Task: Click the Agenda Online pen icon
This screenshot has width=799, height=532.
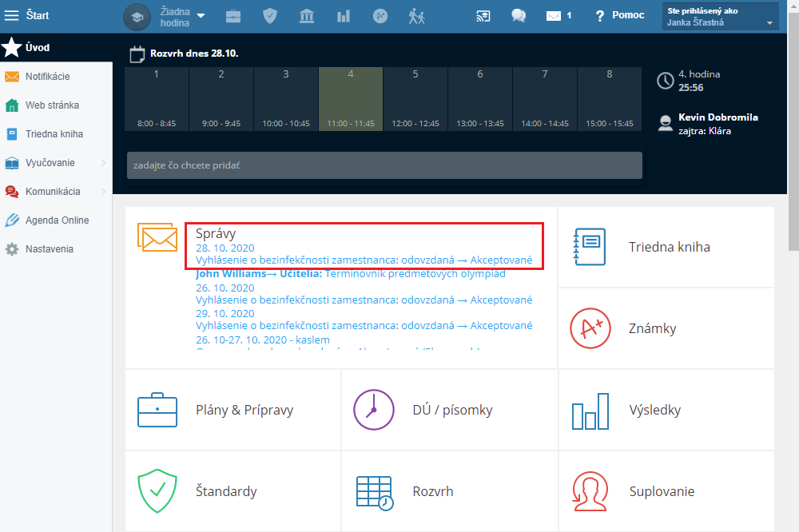Action: click(12, 220)
